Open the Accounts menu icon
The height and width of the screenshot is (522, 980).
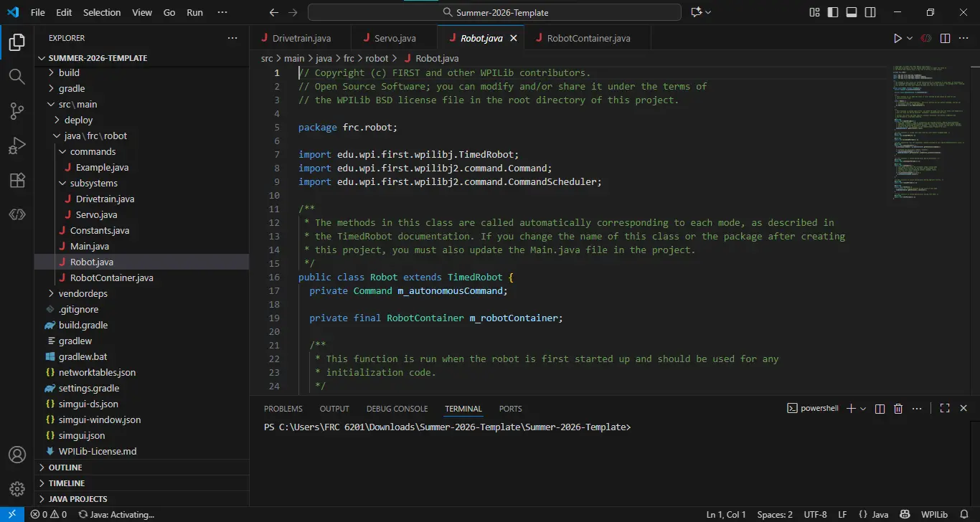click(x=17, y=455)
